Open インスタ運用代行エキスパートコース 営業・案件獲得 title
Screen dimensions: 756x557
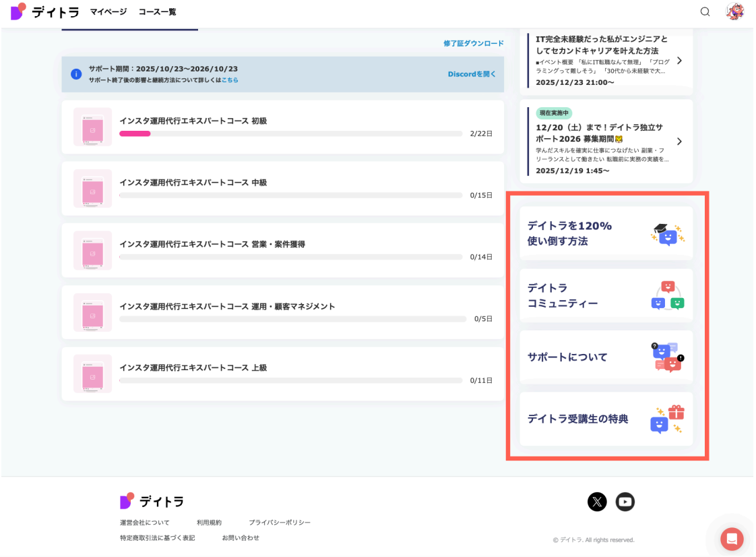click(212, 244)
